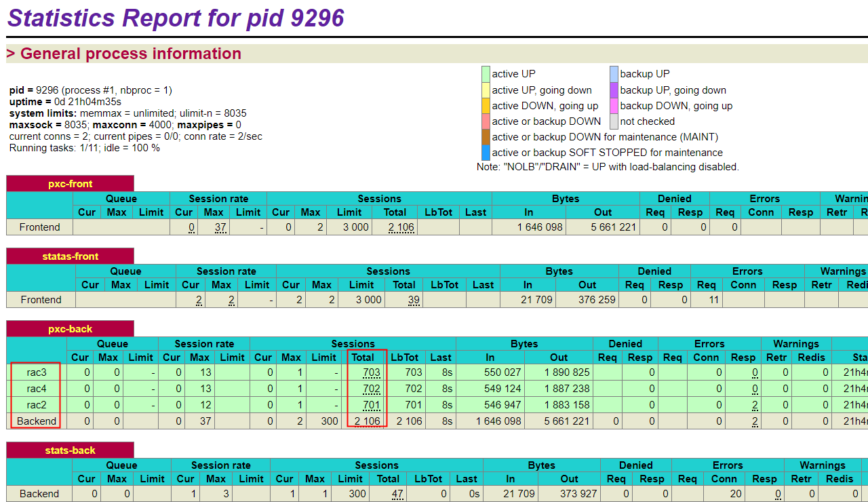Click stats-back Bytes Out 373 927
Image resolution: width=868 pixels, height=502 pixels.
tap(579, 494)
